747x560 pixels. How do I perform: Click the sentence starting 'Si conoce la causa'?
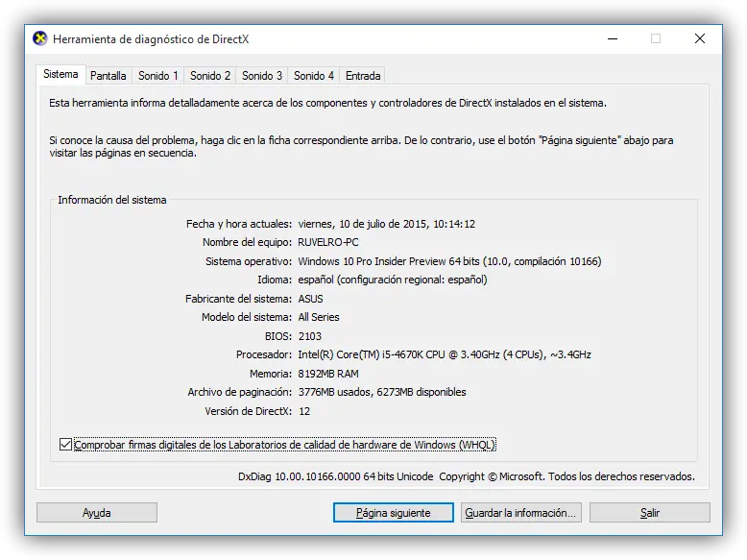click(361, 146)
